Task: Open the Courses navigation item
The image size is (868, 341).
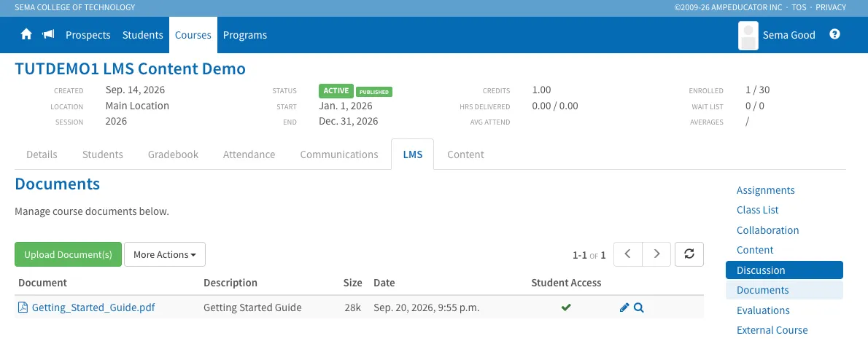Action: tap(193, 35)
